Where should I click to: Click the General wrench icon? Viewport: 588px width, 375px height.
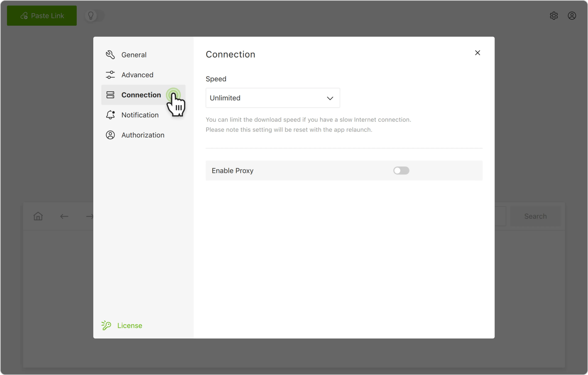(x=110, y=55)
